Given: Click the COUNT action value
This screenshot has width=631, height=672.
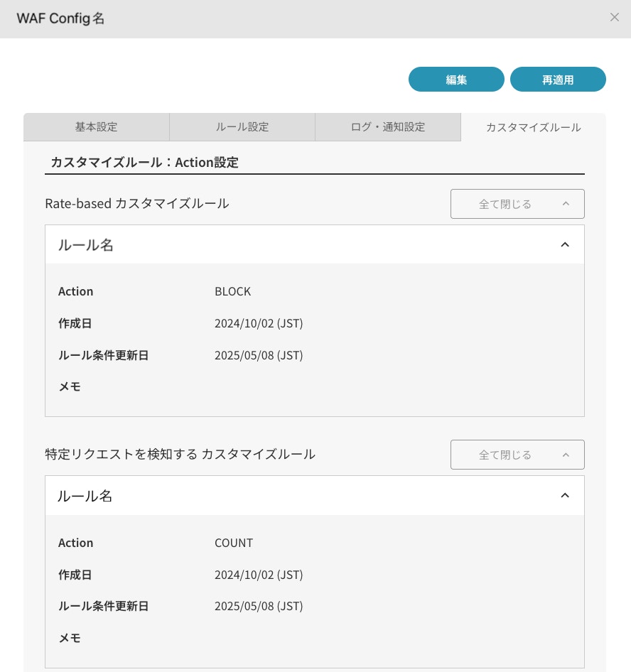Looking at the screenshot, I should tap(234, 543).
